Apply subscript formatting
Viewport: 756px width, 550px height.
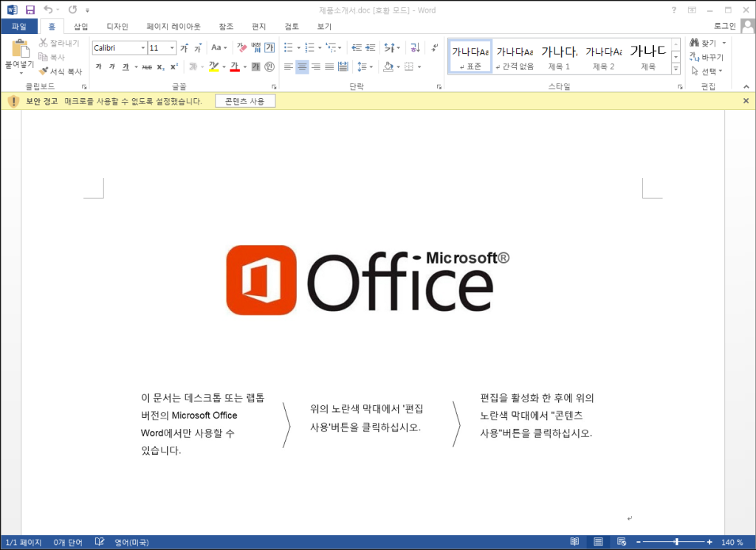[160, 67]
